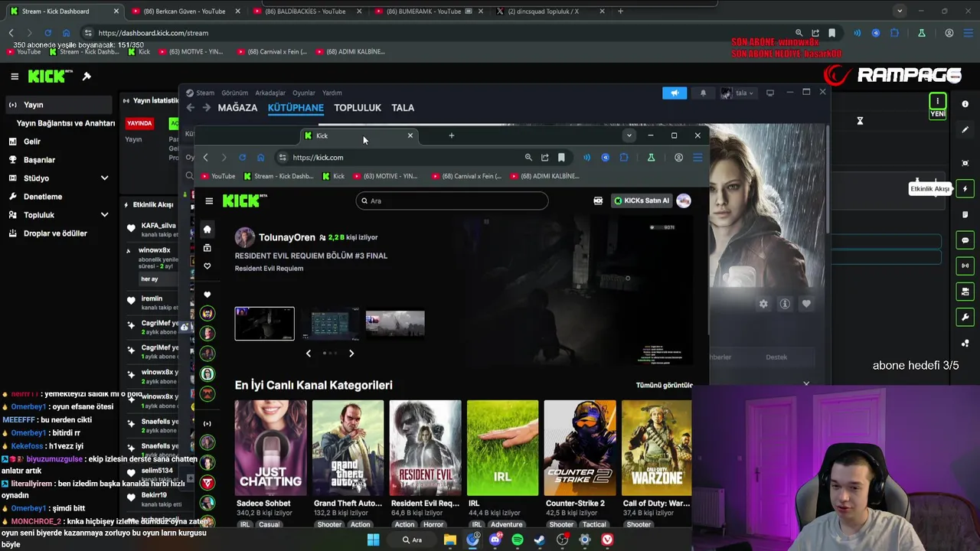Open the Kick home icon in front sidebar
This screenshot has height=551, width=980.
point(207,229)
